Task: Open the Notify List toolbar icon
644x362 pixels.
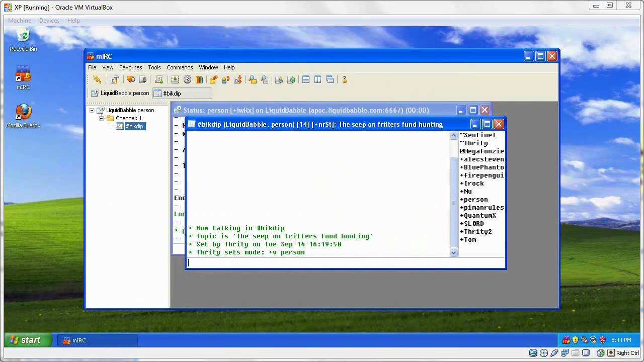Action: click(279, 79)
